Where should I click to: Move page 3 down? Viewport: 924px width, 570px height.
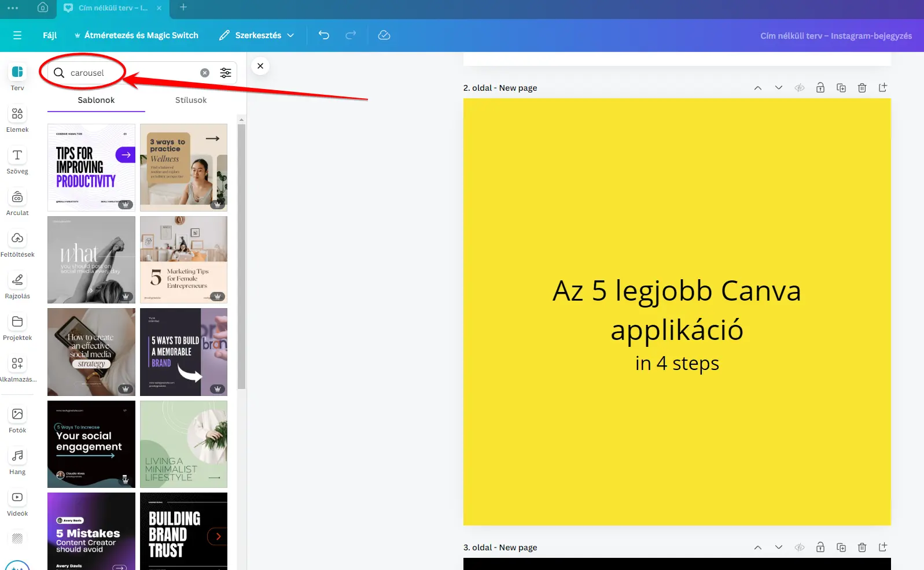pos(779,547)
